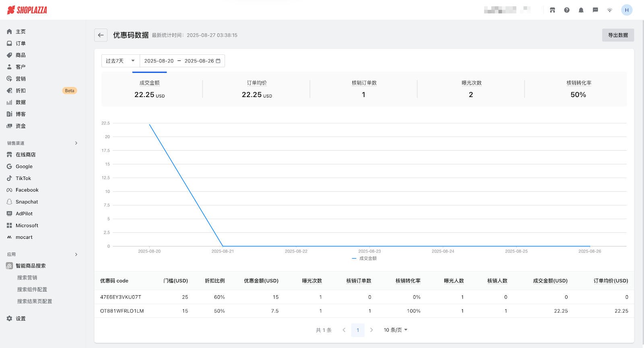Click the 数据 bar chart icon
Screen dimensions: 644x348
tap(9, 102)
